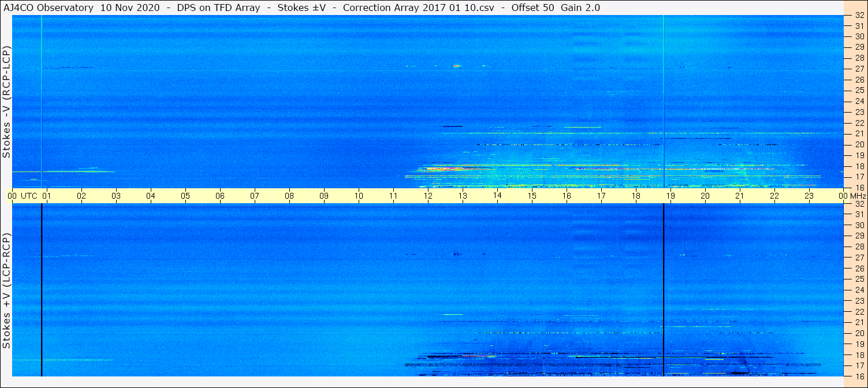
Task: Pick the 14 hour mark on time axis
Action: point(497,196)
